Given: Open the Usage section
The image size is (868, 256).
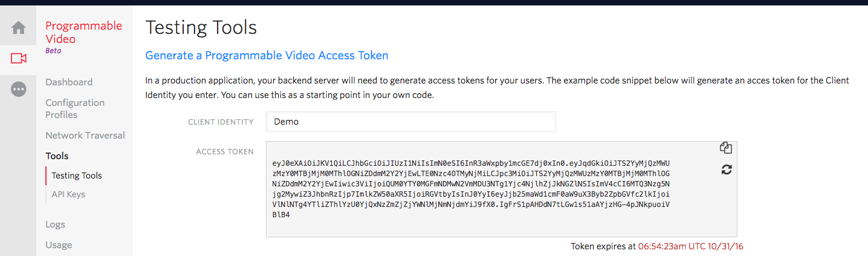Looking at the screenshot, I should click(x=59, y=245).
